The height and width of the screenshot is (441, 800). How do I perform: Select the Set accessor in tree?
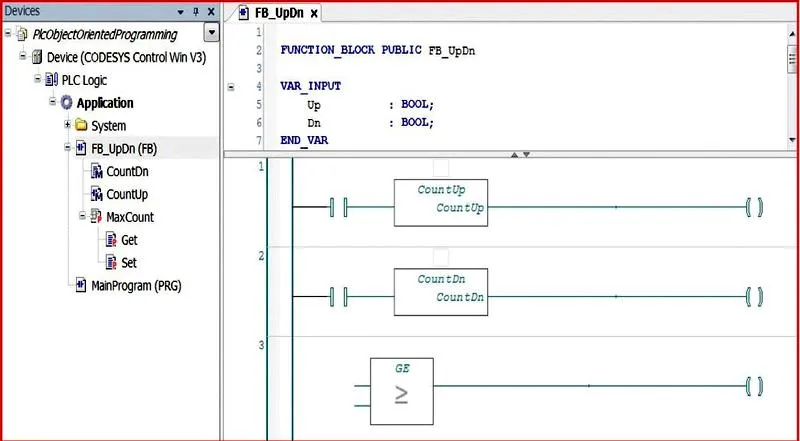coord(129,262)
